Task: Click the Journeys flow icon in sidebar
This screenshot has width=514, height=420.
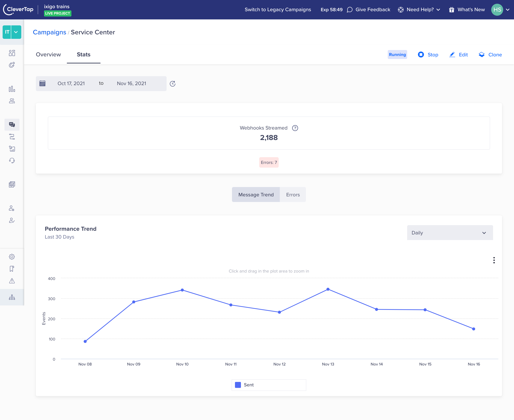Action: 12,137
